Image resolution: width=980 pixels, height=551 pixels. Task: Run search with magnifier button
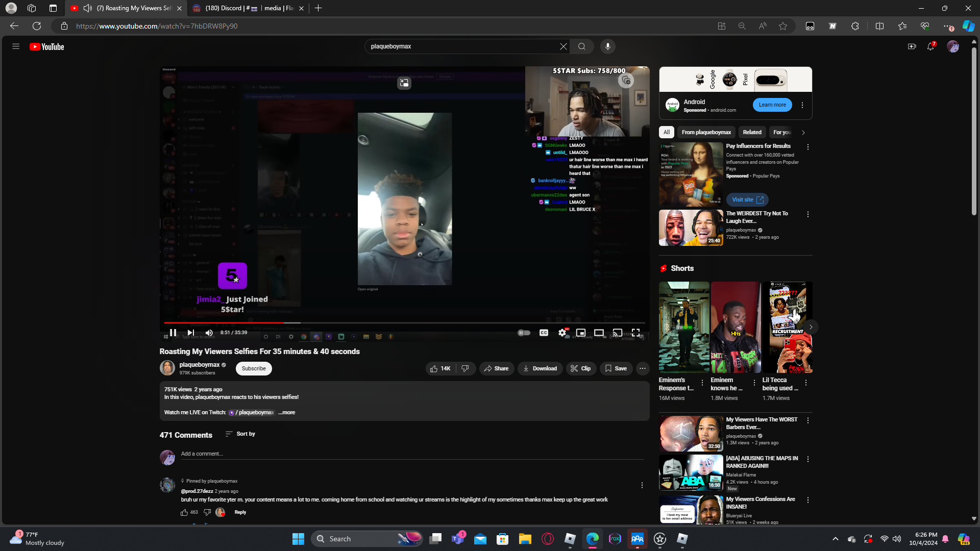pyautogui.click(x=582, y=46)
